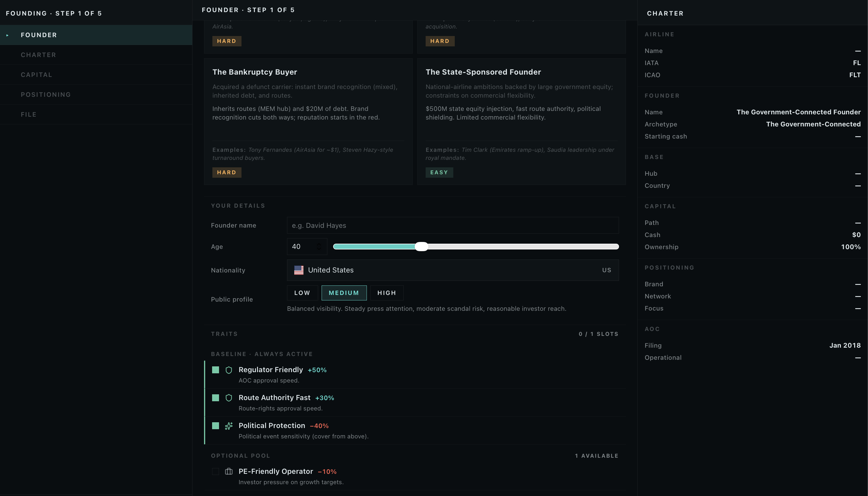Click the PE-Friendly Operator trait name

[276, 472]
